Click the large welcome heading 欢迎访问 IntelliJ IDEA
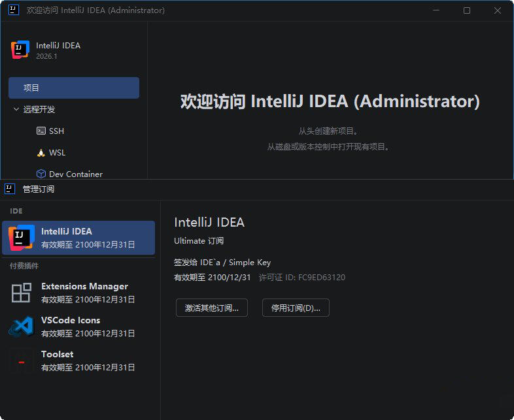Screen dimensions: 514x420 (x=330, y=101)
